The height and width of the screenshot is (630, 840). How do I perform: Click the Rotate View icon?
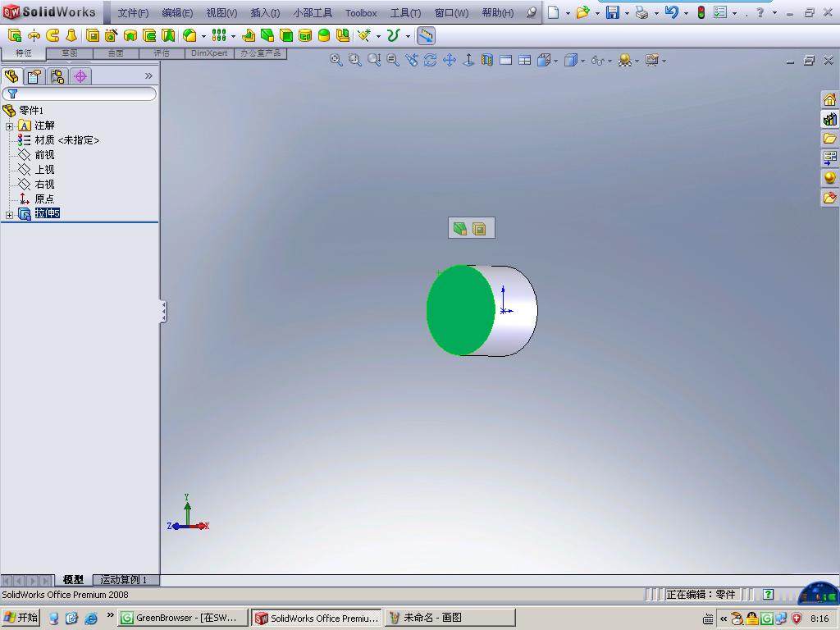pos(430,60)
